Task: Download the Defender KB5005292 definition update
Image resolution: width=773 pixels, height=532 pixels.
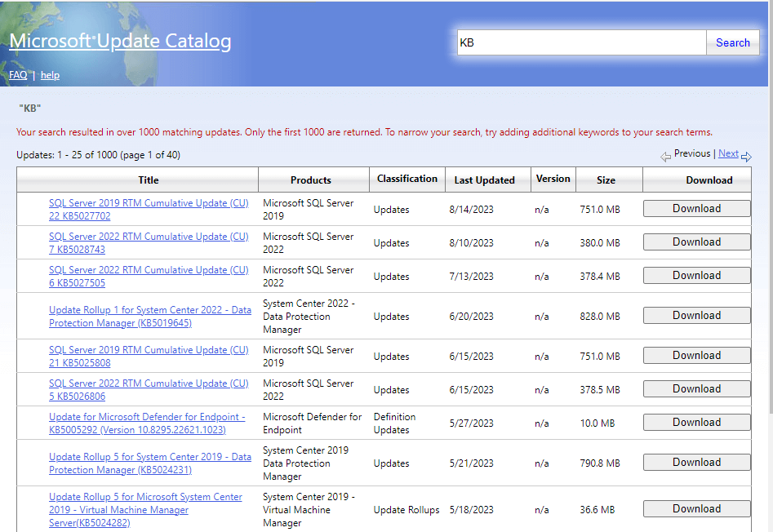Action: tap(696, 422)
